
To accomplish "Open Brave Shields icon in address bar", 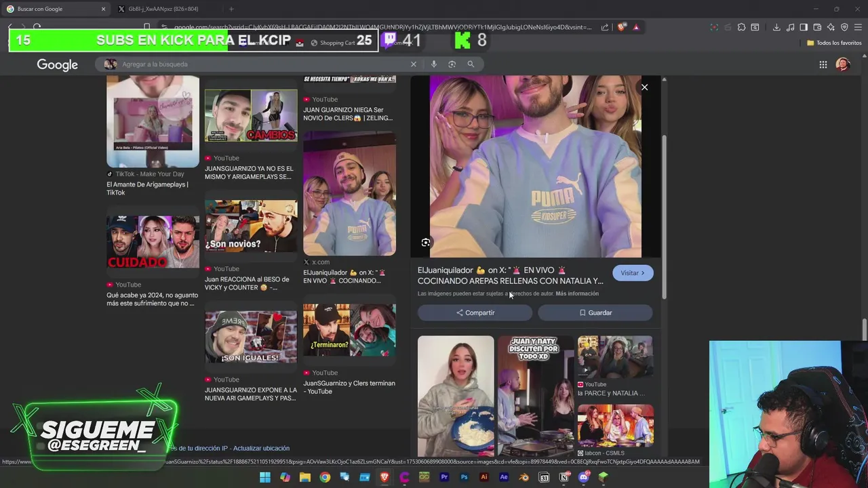I will [622, 27].
